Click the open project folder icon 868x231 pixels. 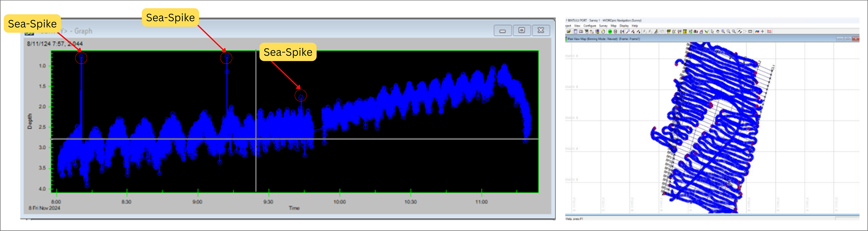pos(569,31)
